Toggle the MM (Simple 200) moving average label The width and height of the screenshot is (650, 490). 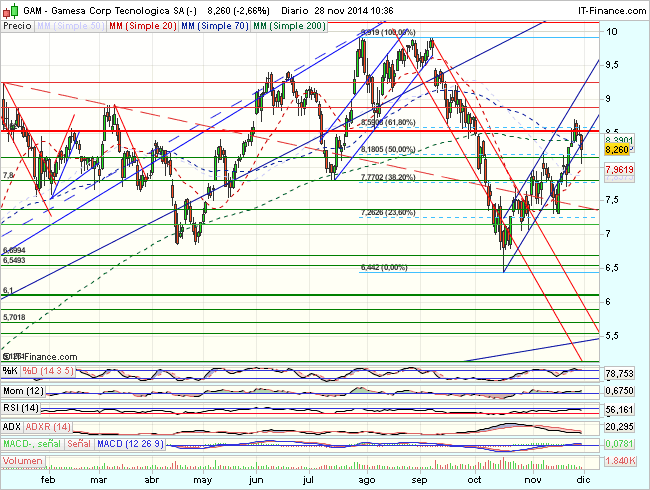pos(289,26)
